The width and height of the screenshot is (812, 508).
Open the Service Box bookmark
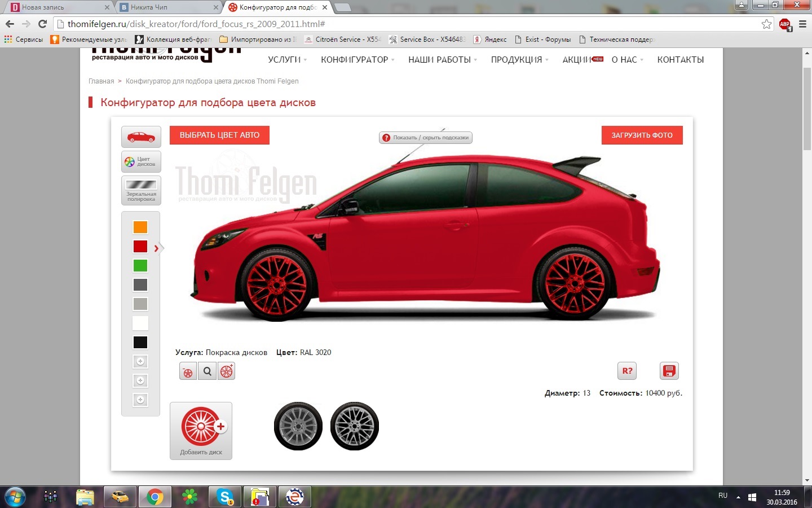(x=426, y=40)
